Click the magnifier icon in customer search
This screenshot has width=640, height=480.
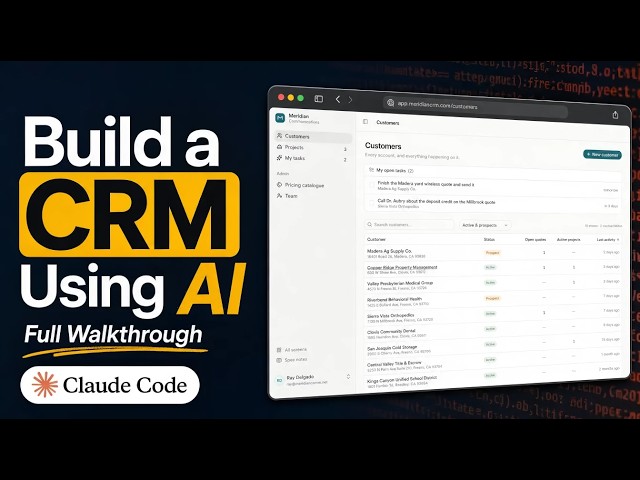tap(369, 224)
